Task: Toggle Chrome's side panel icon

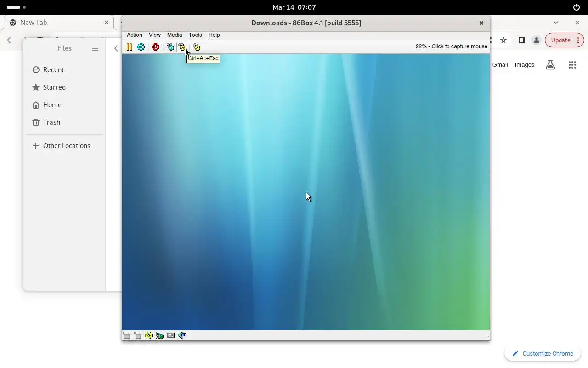Action: [x=521, y=40]
